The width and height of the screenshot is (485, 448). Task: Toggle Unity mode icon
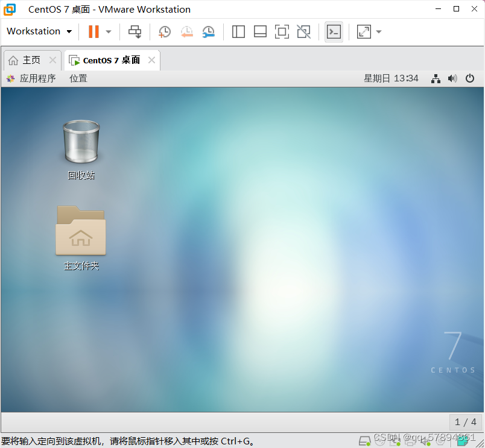[304, 31]
